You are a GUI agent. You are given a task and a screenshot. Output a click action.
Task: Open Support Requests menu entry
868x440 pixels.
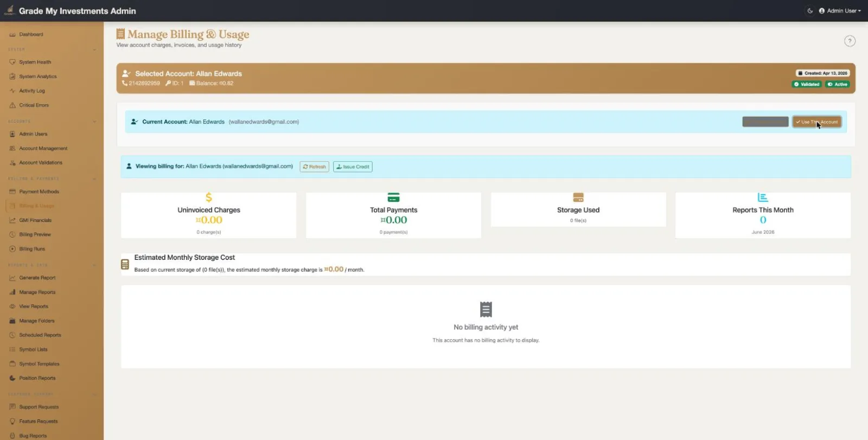point(39,407)
